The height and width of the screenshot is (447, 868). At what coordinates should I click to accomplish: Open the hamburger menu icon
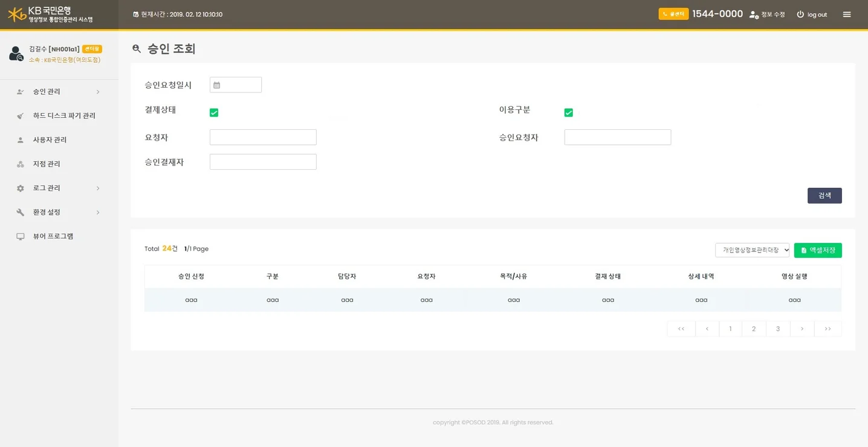click(847, 14)
